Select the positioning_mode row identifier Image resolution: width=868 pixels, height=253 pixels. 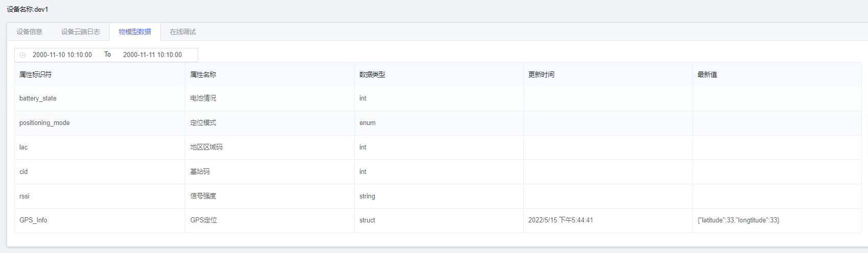point(44,123)
